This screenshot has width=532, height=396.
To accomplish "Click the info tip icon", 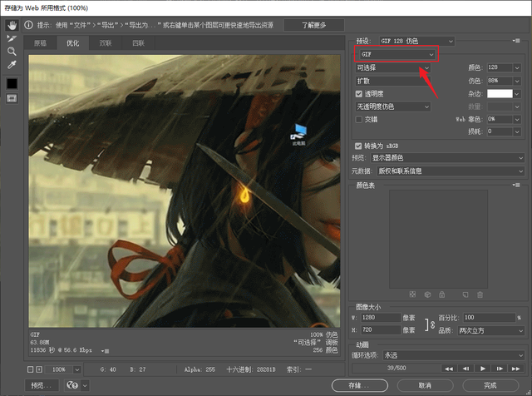I will click(29, 25).
